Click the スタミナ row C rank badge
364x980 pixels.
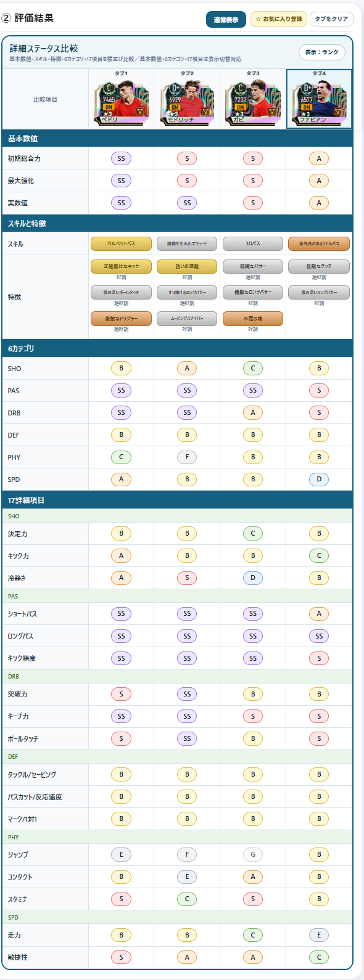pyautogui.click(x=187, y=899)
